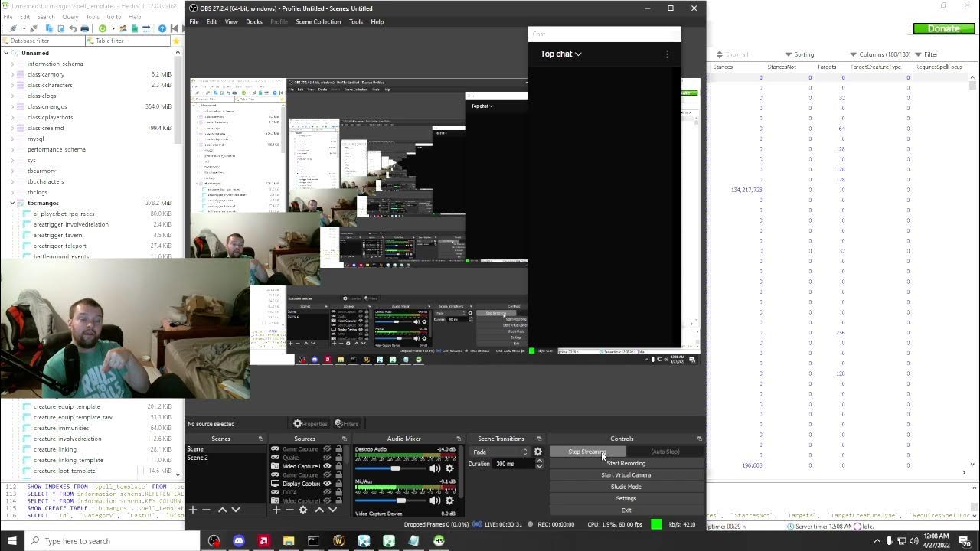Screen dimensions: 980x551
Task: Toggle visibility of the Quake source
Action: [327, 458]
